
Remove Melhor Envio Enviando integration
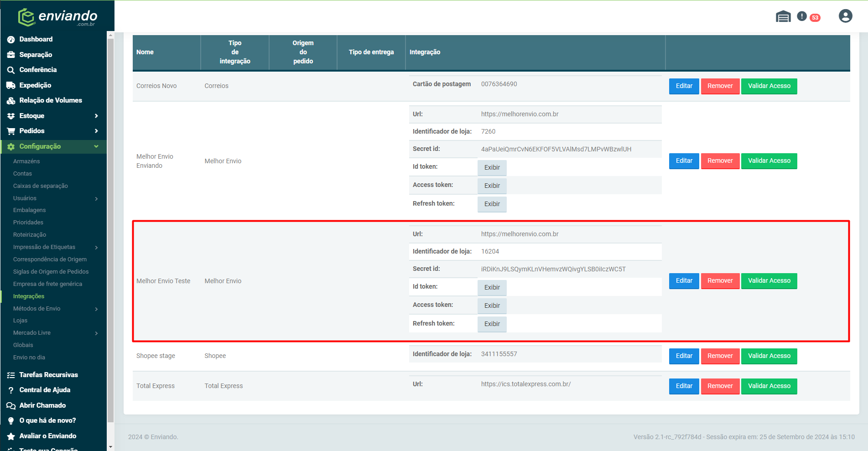point(720,161)
